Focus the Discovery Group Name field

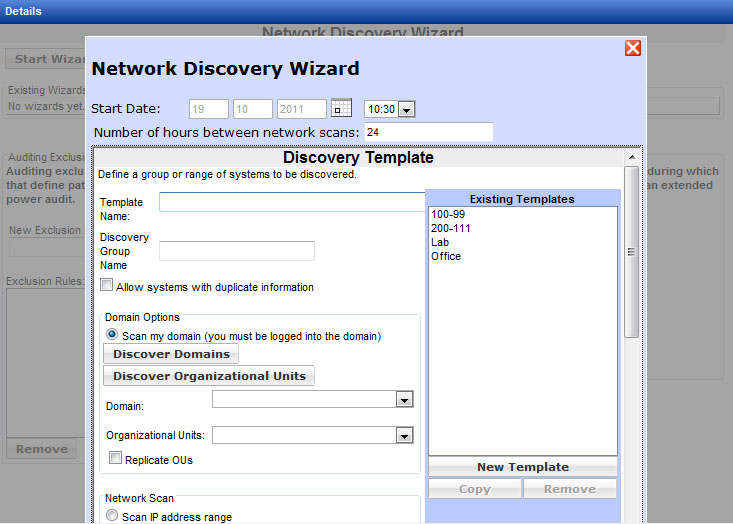coord(236,251)
